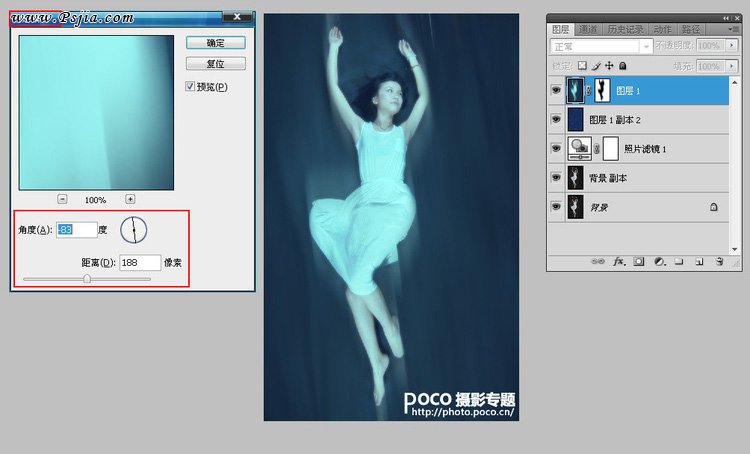Zoom in the blur preview

coord(130,199)
